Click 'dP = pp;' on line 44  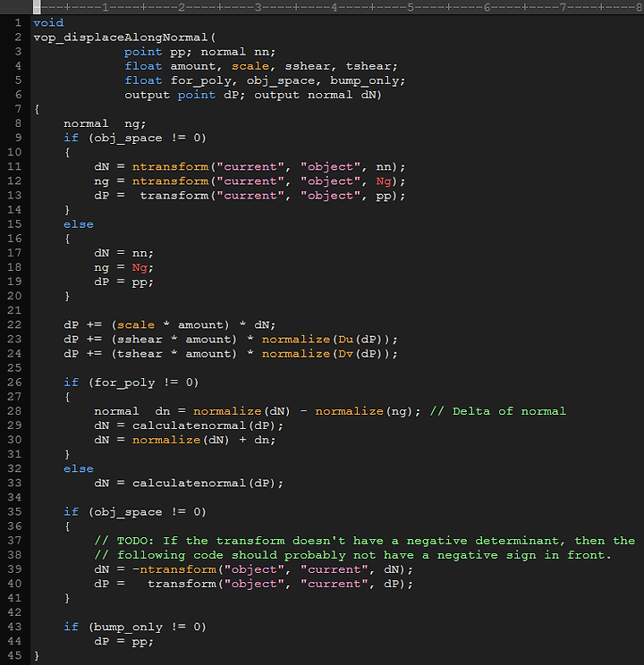[123, 641]
